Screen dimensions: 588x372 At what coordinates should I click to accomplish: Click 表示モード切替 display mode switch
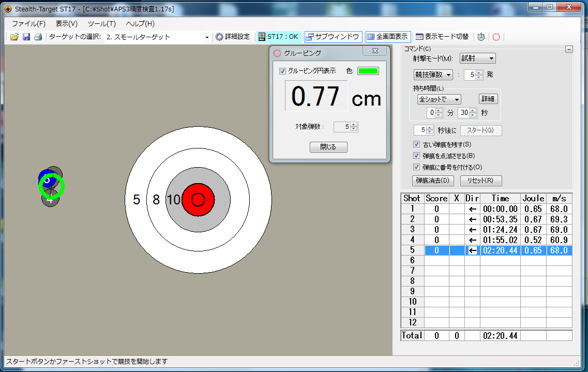(x=442, y=37)
